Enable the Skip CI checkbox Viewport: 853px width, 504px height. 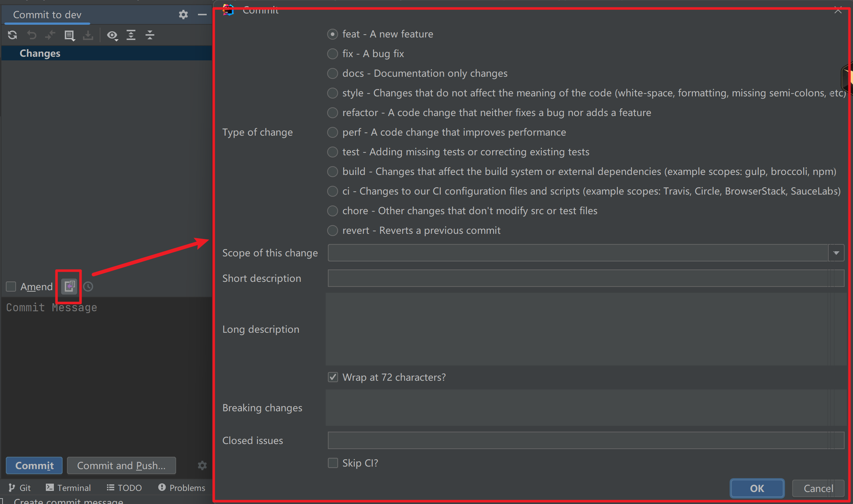tap(333, 463)
